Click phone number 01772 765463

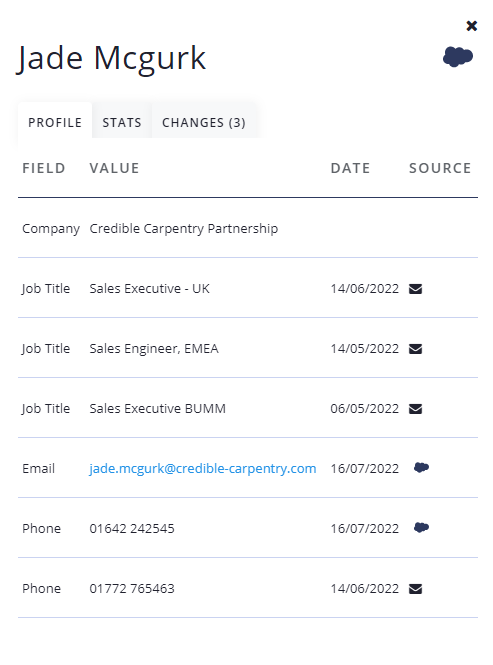tap(132, 589)
